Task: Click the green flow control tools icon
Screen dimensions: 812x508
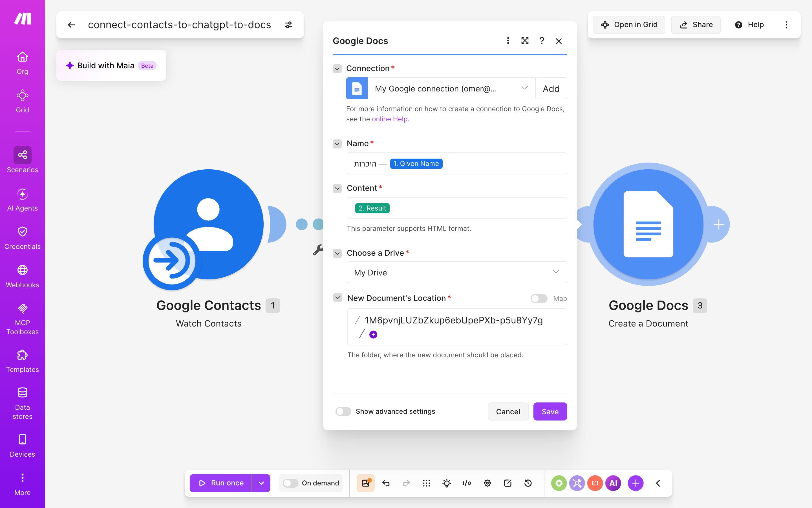Action: [x=559, y=483]
